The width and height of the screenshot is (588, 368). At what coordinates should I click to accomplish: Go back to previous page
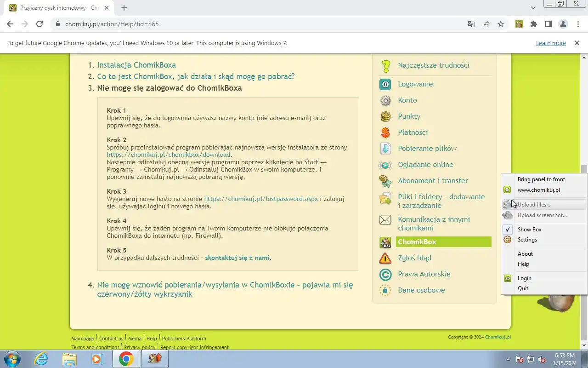(x=10, y=24)
